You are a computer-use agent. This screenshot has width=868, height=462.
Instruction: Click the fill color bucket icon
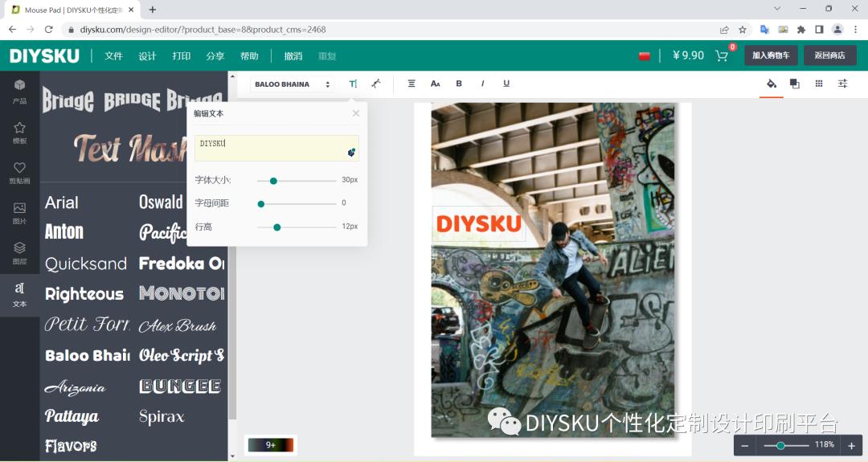coord(772,84)
